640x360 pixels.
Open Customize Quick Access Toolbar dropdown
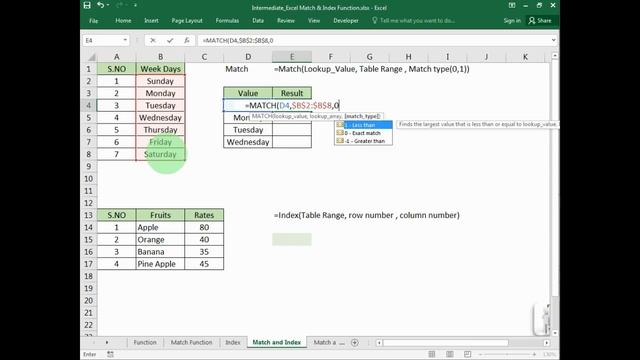pyautogui.click(x=135, y=5)
